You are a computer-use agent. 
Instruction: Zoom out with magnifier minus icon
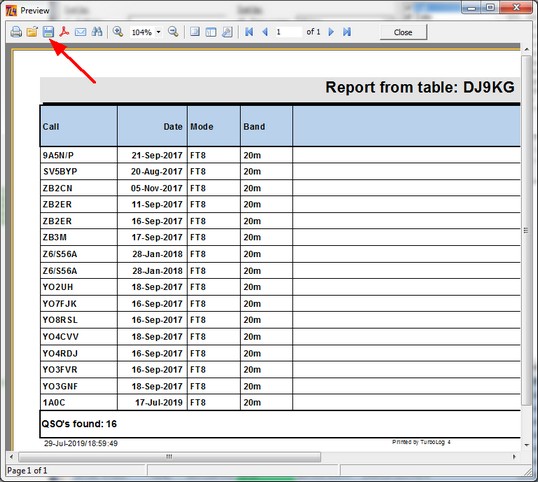(173, 32)
